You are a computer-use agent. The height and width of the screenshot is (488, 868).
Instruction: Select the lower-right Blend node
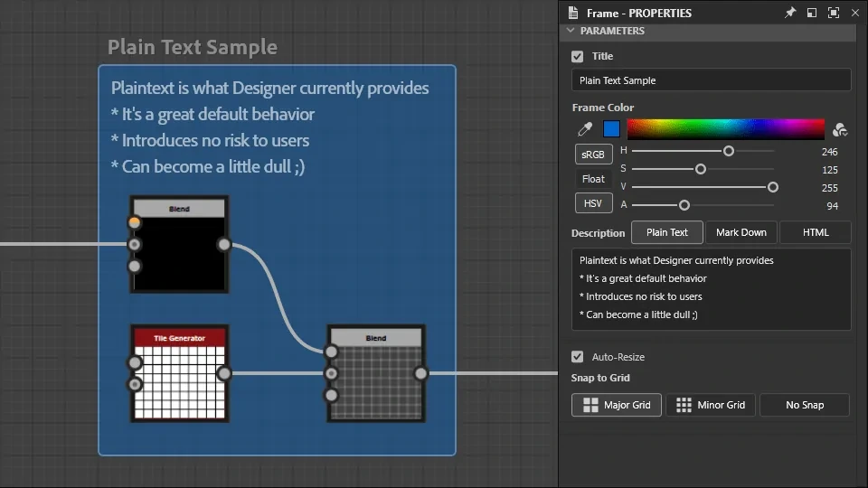tap(376, 373)
